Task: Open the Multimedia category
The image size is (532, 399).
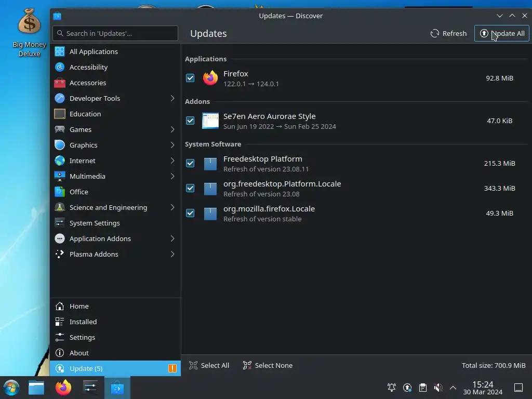Action: (x=115, y=177)
